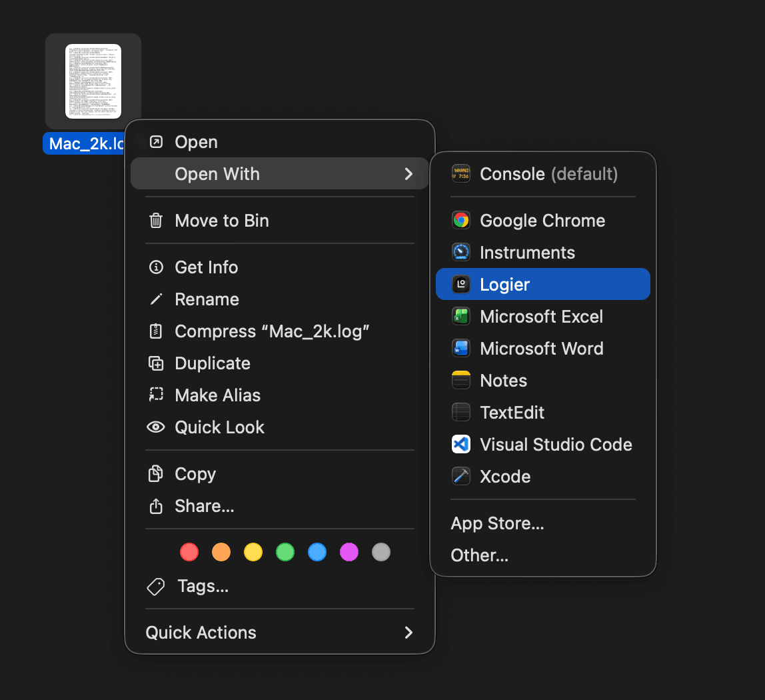Open with Microsoft Excel

click(543, 316)
